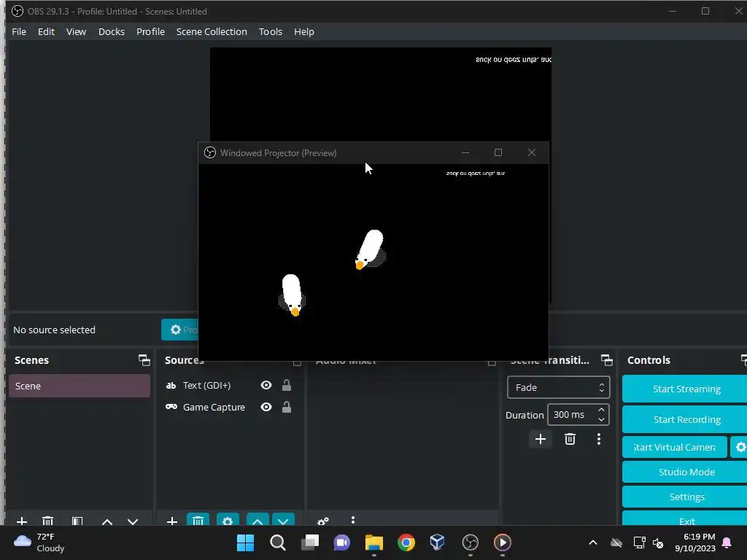
Task: Open the File menu
Action: [x=19, y=31]
